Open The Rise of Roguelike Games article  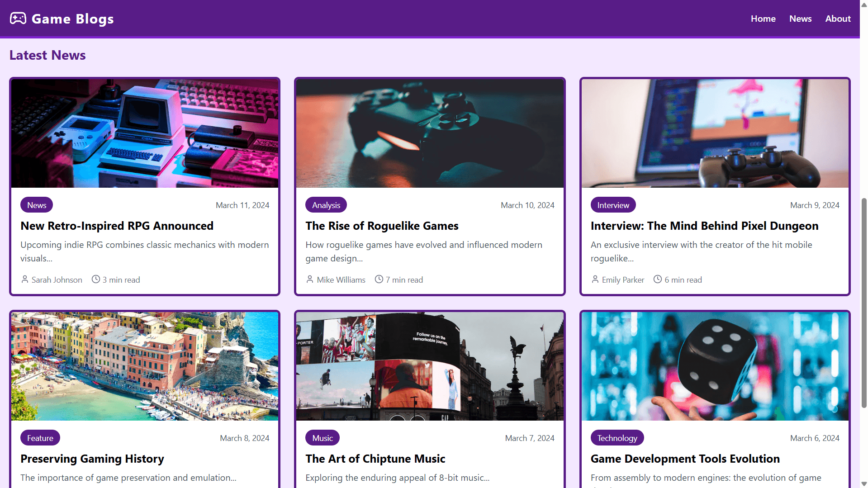click(382, 226)
